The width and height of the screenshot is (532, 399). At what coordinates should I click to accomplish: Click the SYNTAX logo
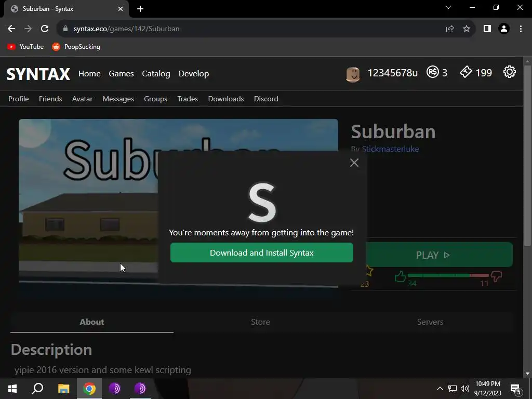[38, 74]
